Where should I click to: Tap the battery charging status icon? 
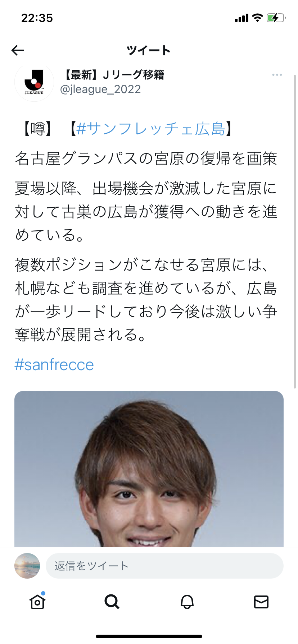click(x=276, y=18)
